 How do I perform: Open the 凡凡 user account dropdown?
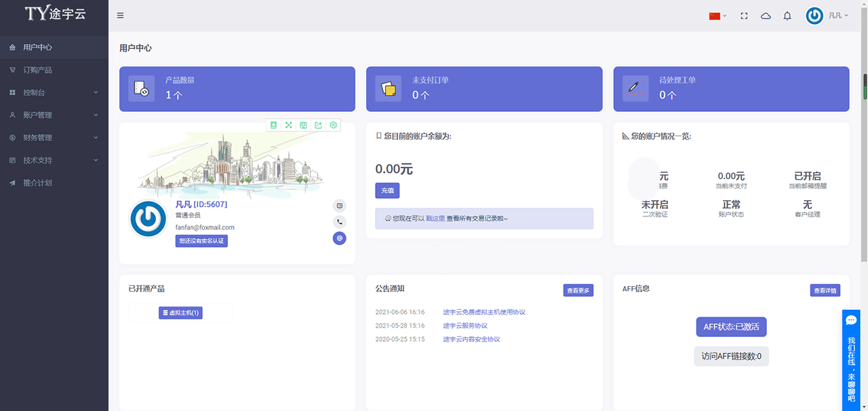[827, 16]
